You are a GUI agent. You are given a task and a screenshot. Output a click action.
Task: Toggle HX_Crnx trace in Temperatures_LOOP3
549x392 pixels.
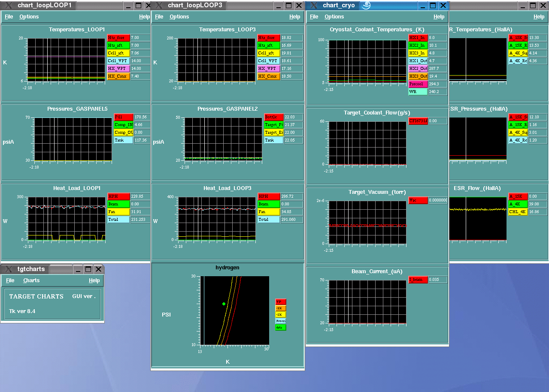[x=269, y=76]
